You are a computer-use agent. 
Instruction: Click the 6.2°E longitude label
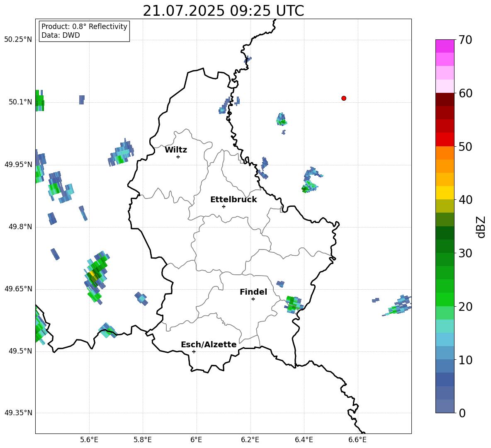pos(250,440)
